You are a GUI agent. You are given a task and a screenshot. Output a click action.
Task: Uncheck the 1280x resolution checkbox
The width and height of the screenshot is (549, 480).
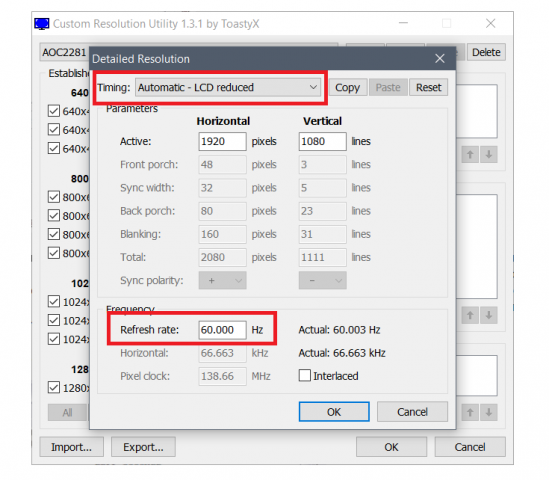click(54, 388)
